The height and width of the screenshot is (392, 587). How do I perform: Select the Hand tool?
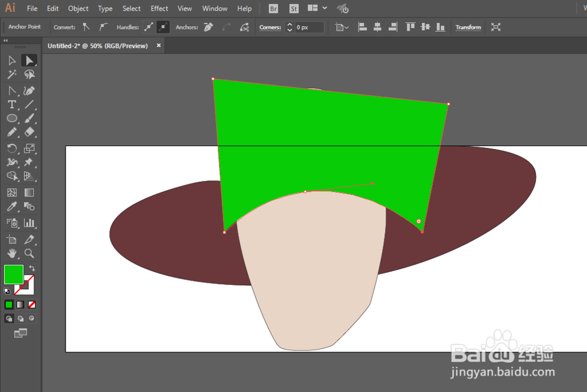12,254
